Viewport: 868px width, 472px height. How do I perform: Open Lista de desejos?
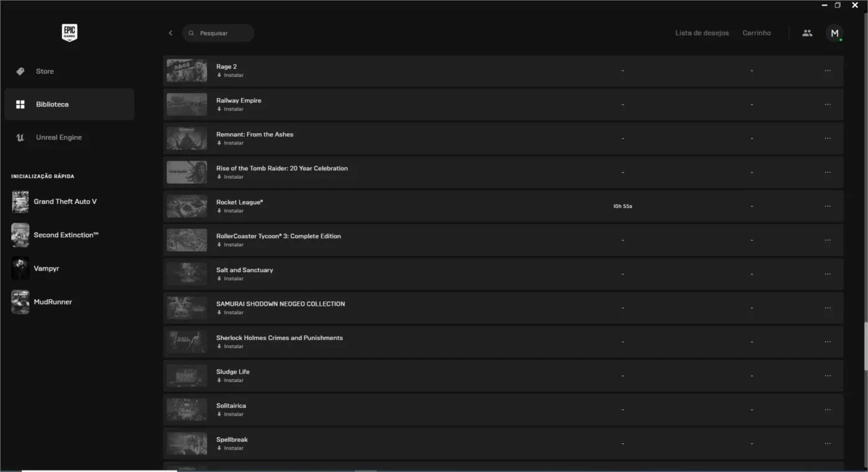coord(702,33)
